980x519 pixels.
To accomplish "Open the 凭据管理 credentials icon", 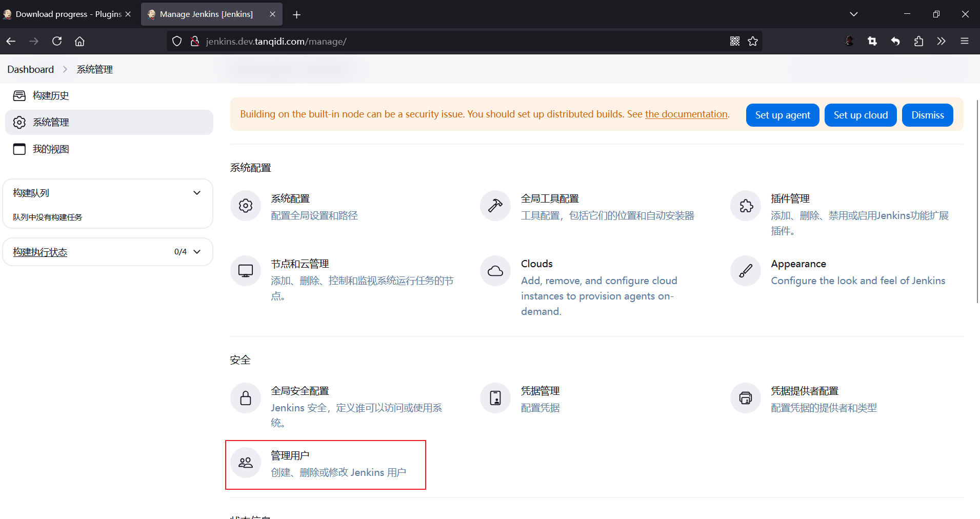I will tap(495, 398).
